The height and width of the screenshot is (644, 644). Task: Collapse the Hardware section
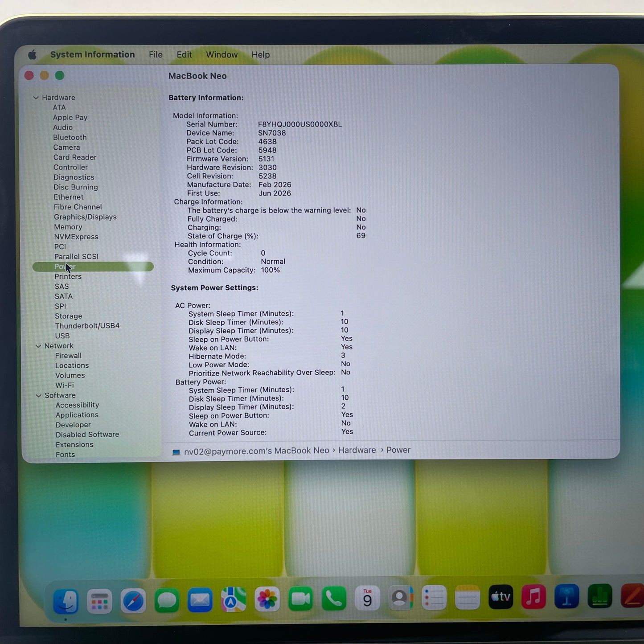pyautogui.click(x=36, y=98)
